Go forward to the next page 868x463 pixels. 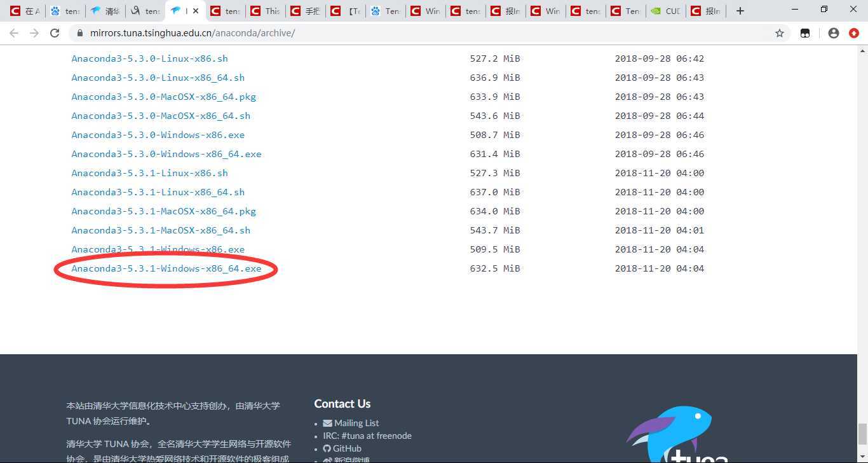coord(34,33)
